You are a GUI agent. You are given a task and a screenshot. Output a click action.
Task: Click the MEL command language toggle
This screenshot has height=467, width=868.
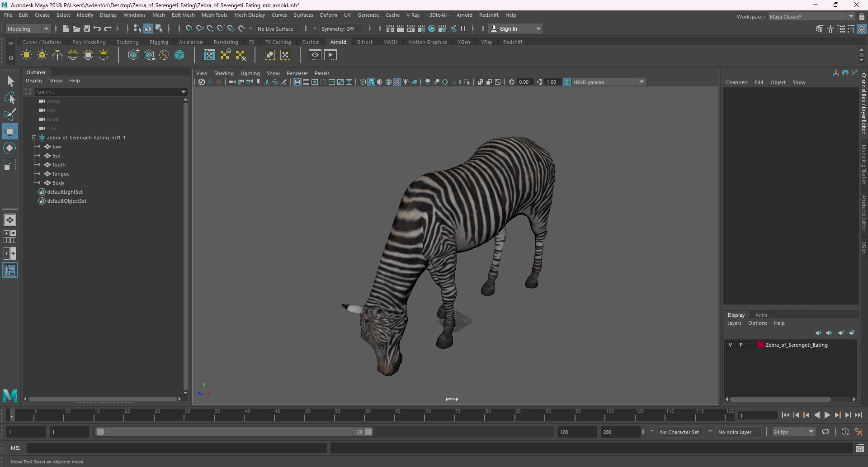click(x=16, y=448)
